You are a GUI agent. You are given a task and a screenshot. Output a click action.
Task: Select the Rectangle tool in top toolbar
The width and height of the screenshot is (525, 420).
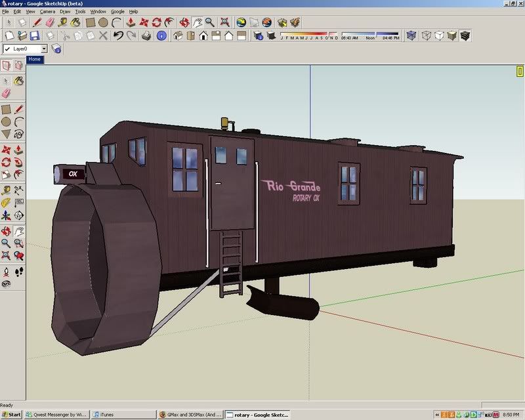91,23
